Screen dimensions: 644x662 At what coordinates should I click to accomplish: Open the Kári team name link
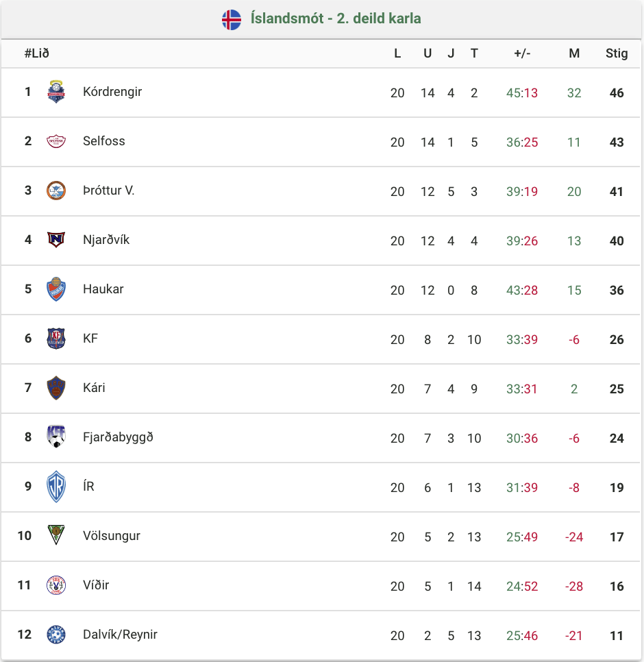pos(94,388)
